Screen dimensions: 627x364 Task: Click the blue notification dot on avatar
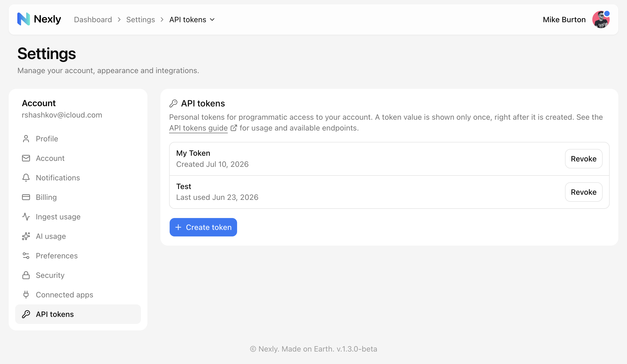607,14
